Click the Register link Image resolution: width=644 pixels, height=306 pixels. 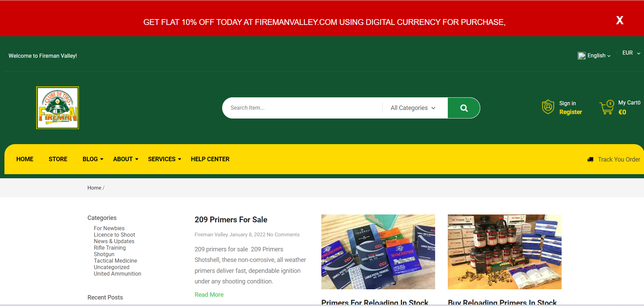[x=571, y=112]
